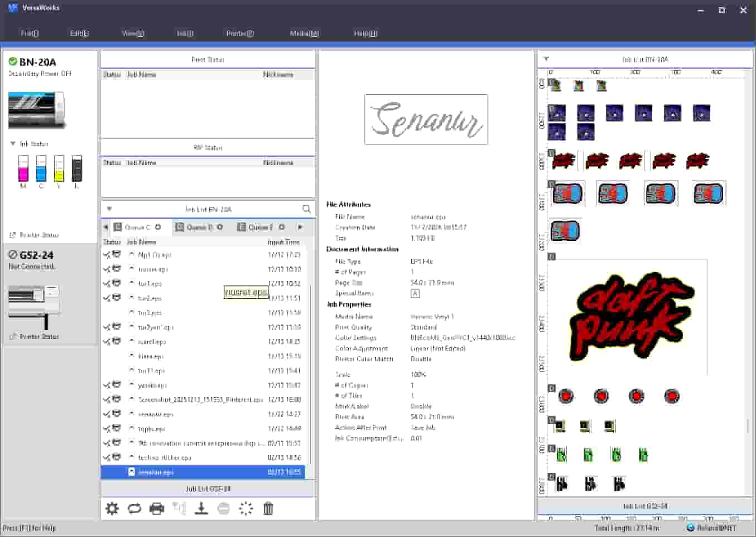Screen dimensions: 756x537
Task: Collapse the left Job List BN-20A panel
Action: (109, 209)
